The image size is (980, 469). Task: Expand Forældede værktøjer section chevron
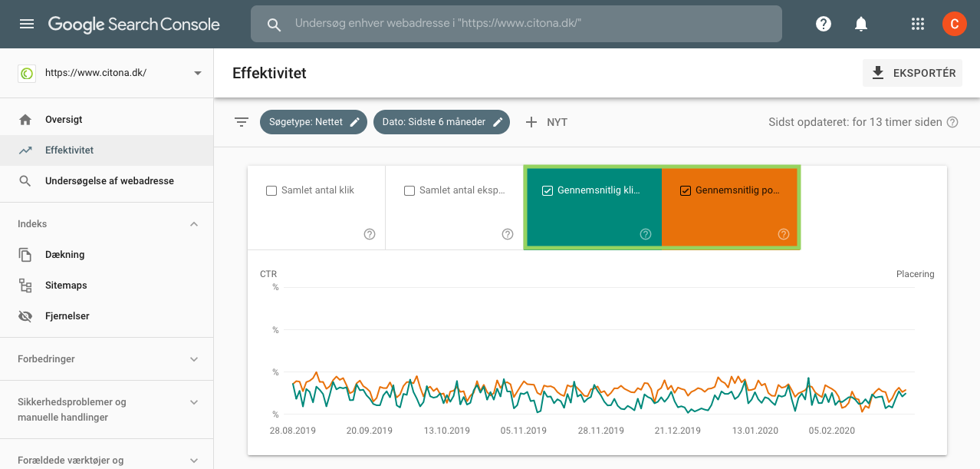pyautogui.click(x=194, y=461)
